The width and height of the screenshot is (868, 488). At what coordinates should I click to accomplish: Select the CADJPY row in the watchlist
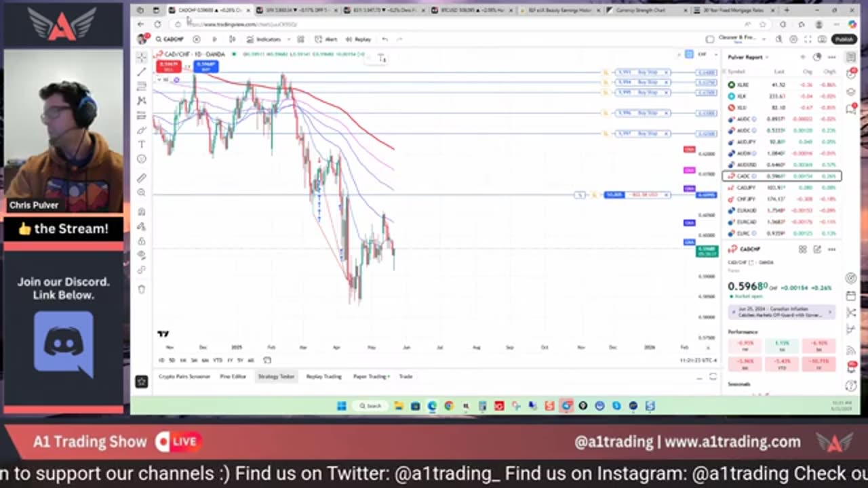pyautogui.click(x=783, y=188)
